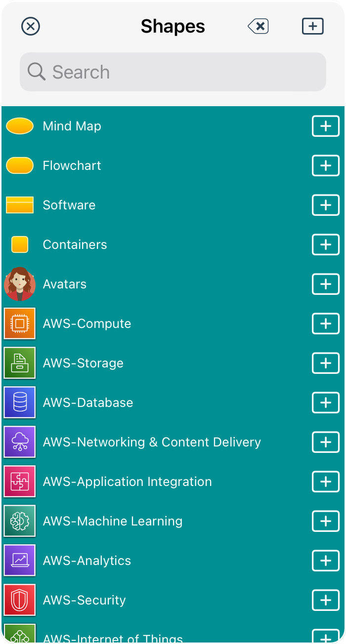Open AWS-Networking & Content Delivery category
Viewport: 346px width, 644px height.
click(152, 442)
